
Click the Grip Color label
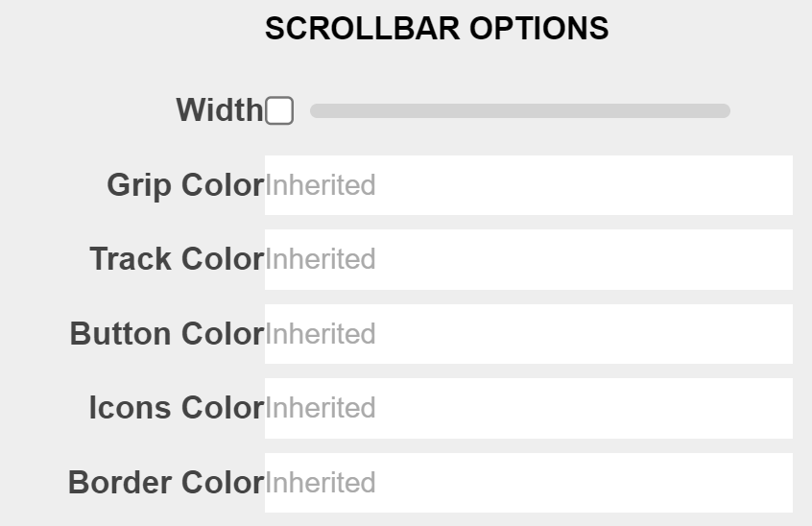[185, 185]
